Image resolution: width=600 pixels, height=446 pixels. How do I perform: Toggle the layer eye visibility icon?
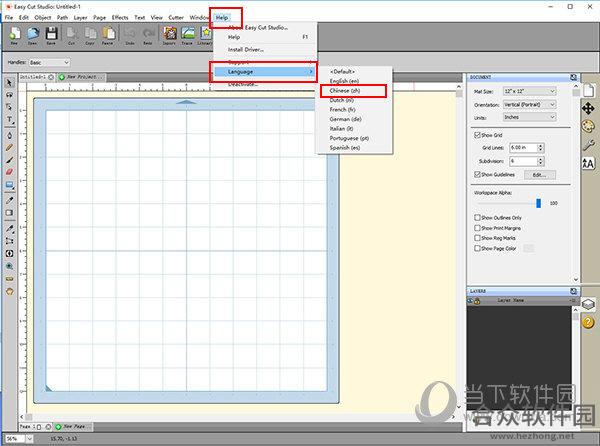pos(470,301)
